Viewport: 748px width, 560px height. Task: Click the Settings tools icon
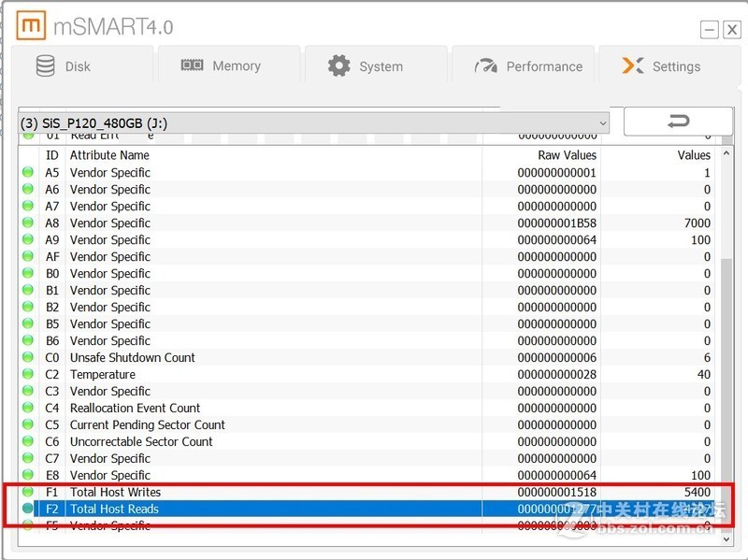[633, 66]
